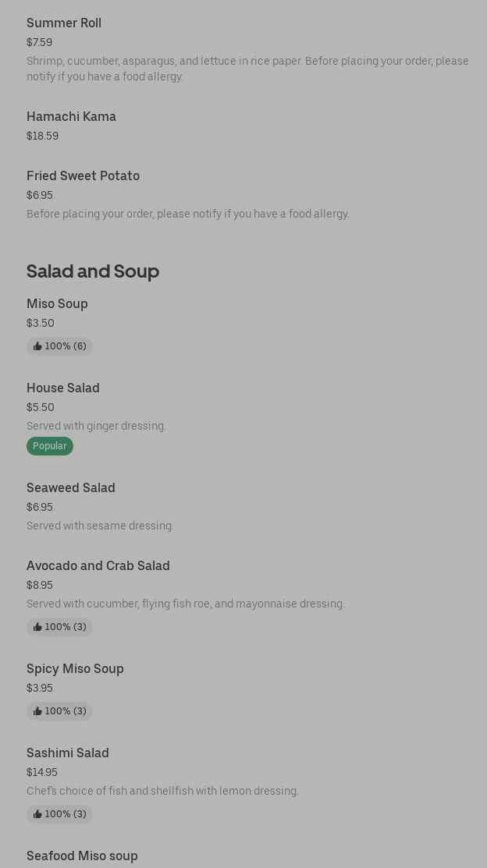
Task: Click the Summer Roll ingredients description
Action: pos(247,69)
